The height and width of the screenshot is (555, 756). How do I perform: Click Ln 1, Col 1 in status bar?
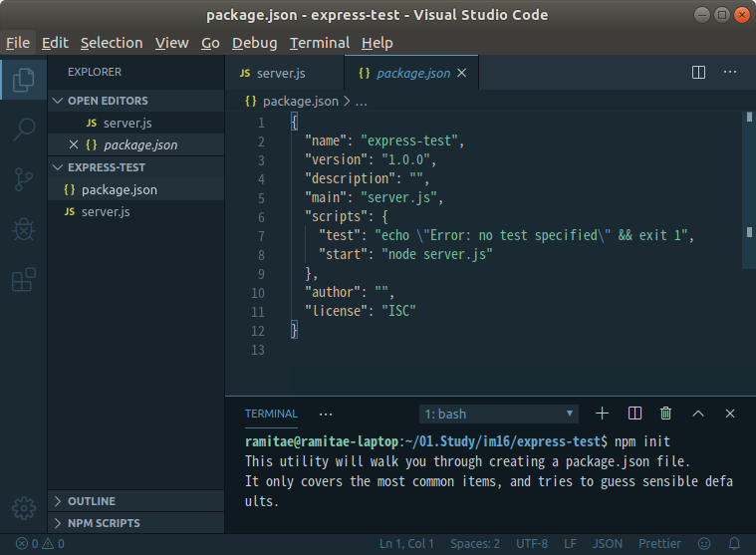[406, 544]
